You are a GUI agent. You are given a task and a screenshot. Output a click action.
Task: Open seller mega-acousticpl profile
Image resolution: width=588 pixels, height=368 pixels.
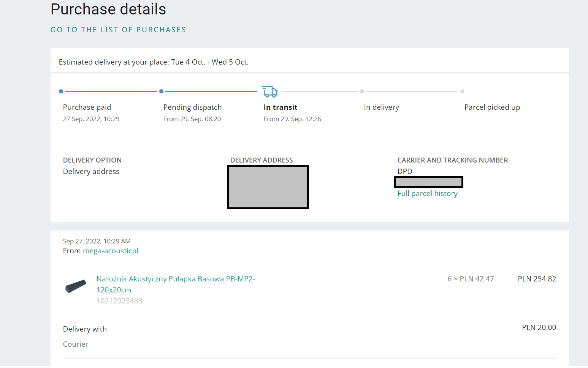click(110, 251)
